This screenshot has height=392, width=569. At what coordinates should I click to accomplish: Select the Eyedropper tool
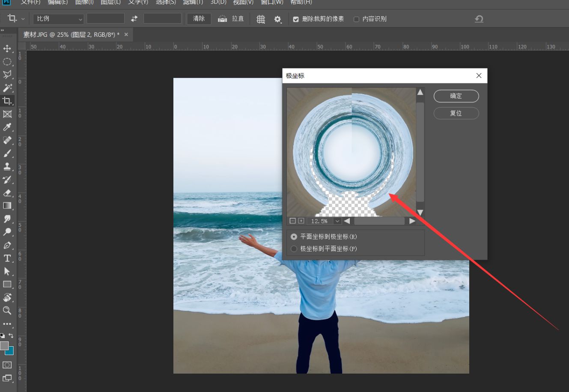point(6,127)
